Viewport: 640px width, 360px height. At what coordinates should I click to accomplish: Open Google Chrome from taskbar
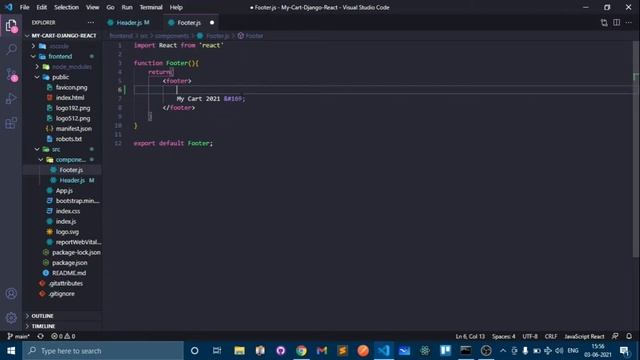[x=301, y=351]
